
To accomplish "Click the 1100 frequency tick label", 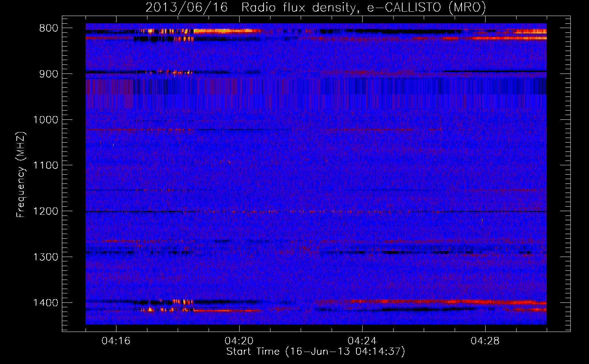I will (x=46, y=166).
